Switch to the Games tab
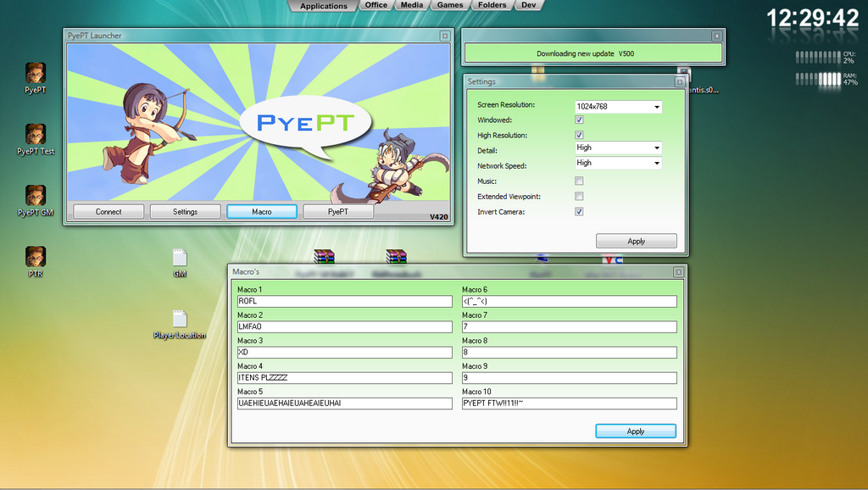The image size is (868, 490). 449,5
